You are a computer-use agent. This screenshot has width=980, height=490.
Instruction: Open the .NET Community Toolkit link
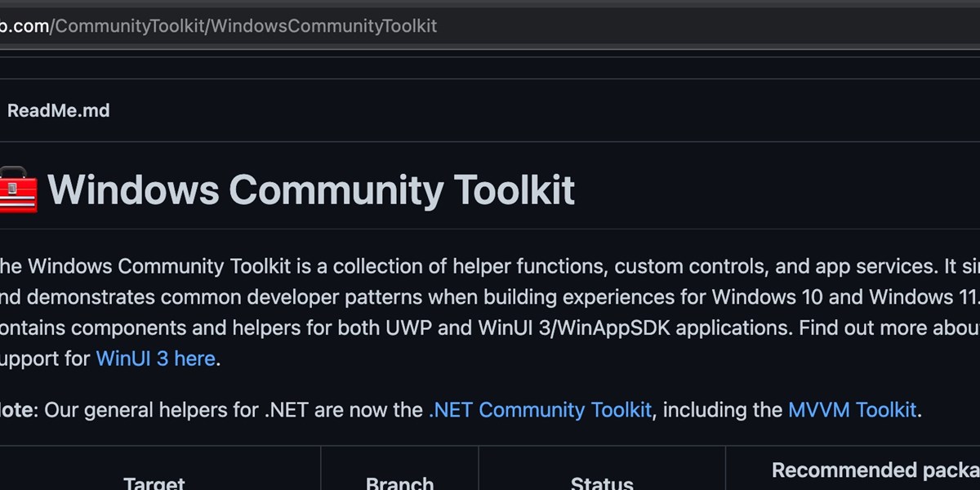click(540, 409)
